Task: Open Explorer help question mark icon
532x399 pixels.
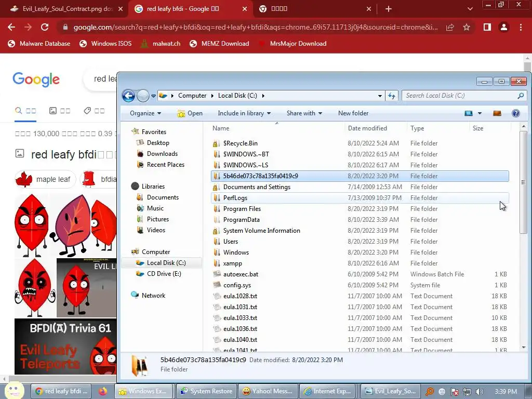Action: point(516,113)
